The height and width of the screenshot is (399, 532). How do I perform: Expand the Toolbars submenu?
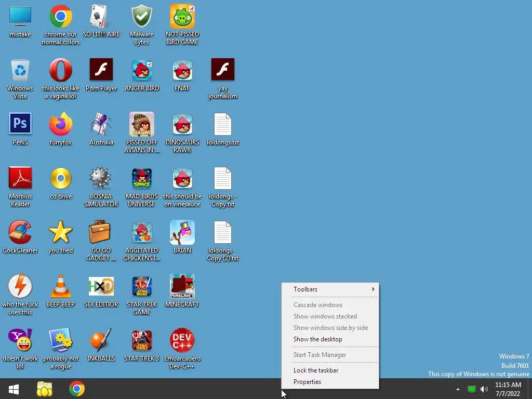tap(330, 289)
